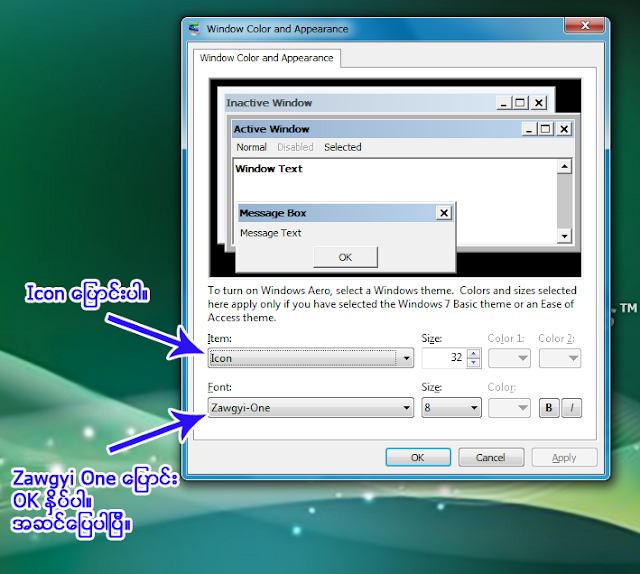640x574 pixels.
Task: Click the Message Box title in preview
Action: tap(273, 213)
